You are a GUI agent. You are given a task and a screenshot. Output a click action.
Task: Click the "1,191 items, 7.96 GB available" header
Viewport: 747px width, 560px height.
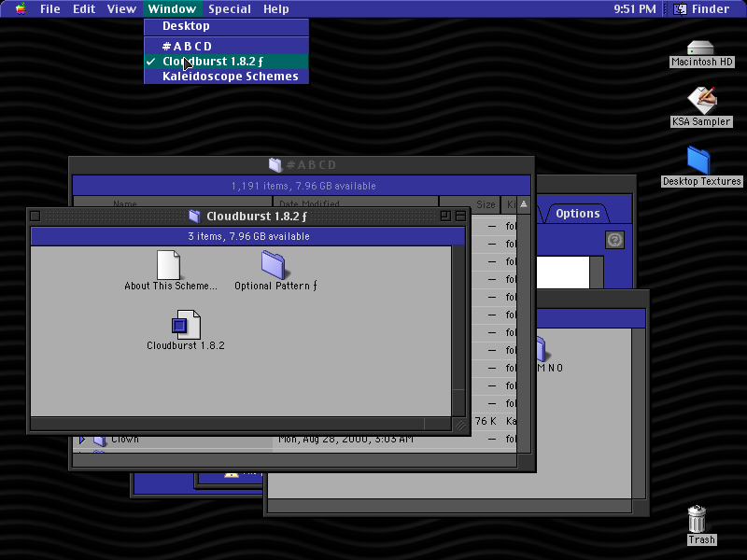tap(302, 186)
